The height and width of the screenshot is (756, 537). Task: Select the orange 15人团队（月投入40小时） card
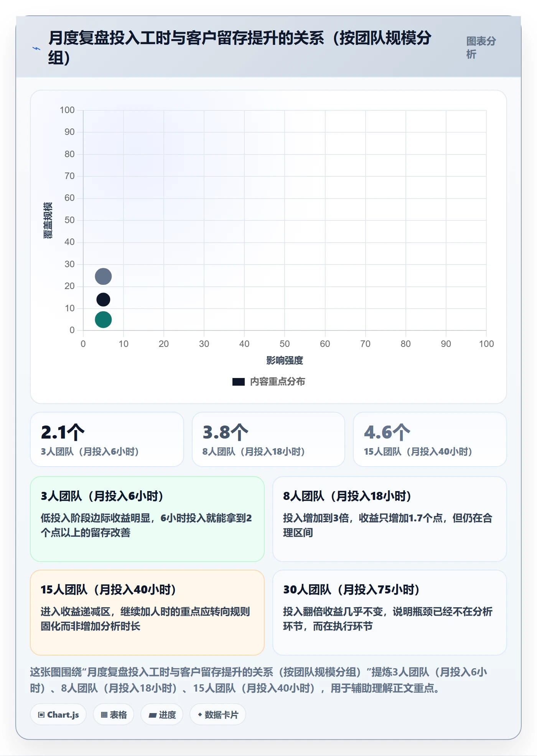(147, 613)
